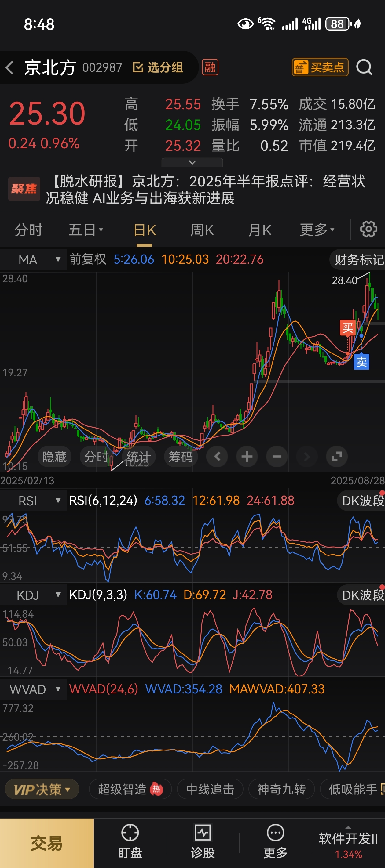This screenshot has width=385, height=868.
Task: Open VIP决策 dropdown menu
Action: 42,789
